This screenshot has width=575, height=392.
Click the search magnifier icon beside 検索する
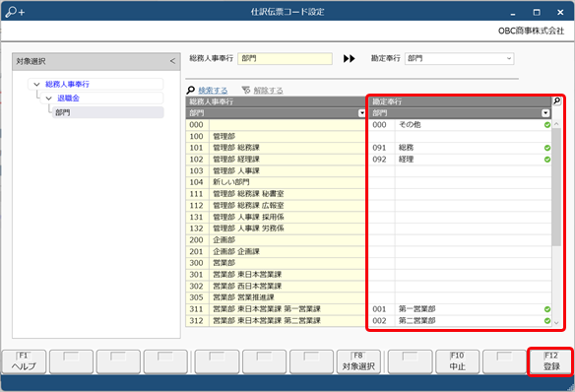(191, 90)
